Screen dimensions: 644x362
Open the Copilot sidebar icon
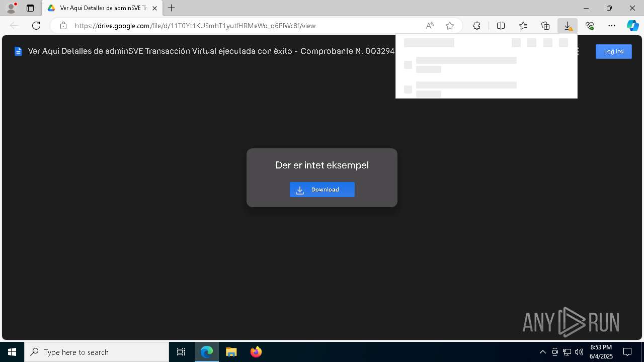633,26
